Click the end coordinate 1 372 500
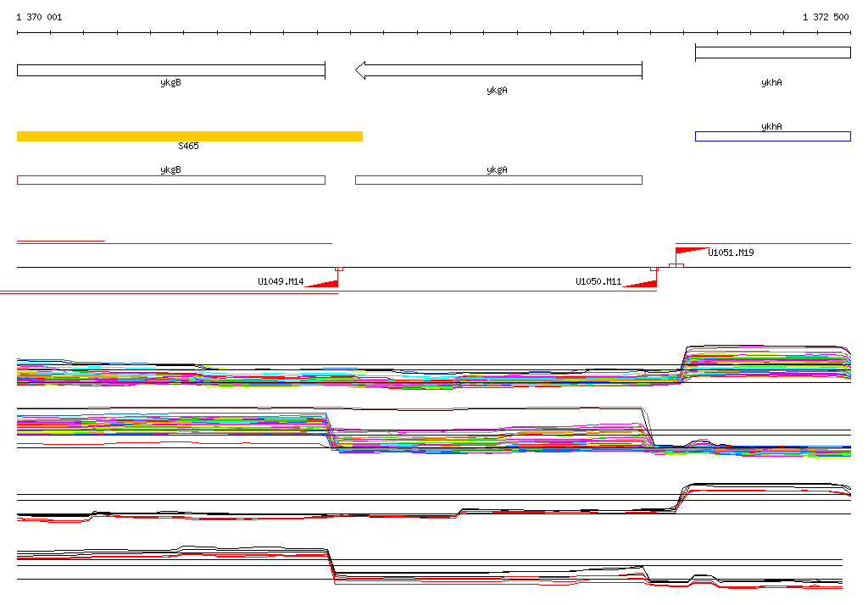The image size is (868, 605). coord(826,17)
